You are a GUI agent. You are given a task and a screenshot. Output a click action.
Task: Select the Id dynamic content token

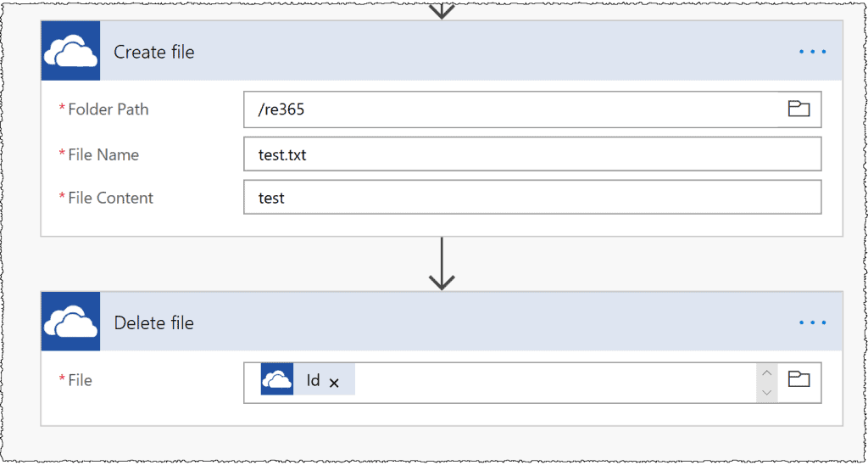point(308,379)
